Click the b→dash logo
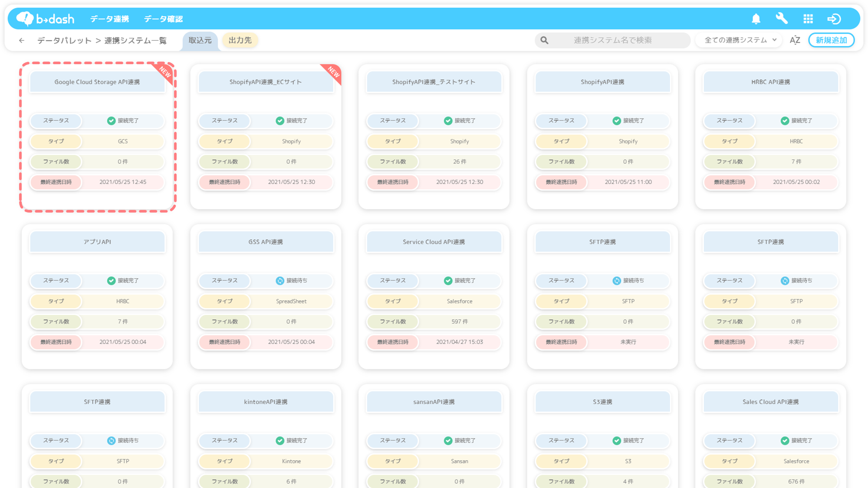This screenshot has width=868, height=488. pyautogui.click(x=45, y=19)
